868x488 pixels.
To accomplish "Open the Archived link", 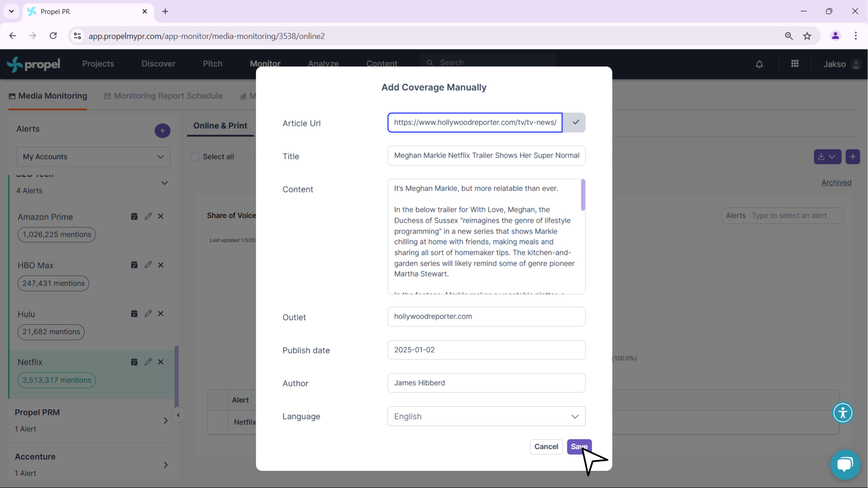I will [836, 183].
